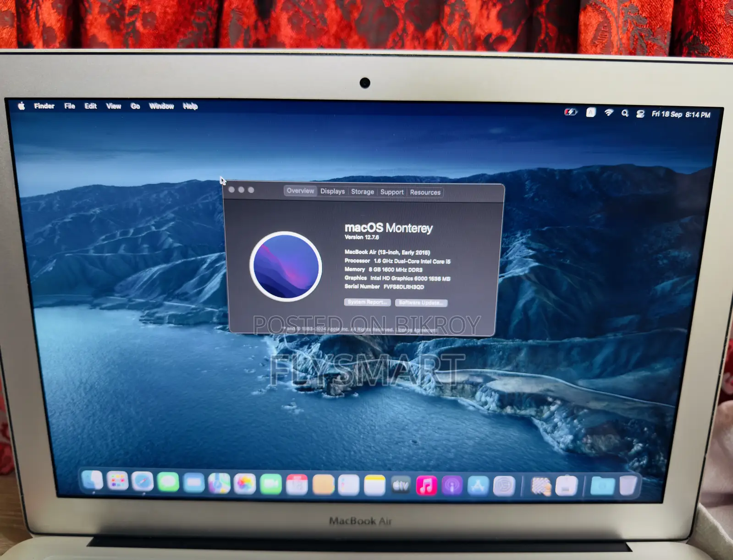Switch to the Resources tab
This screenshot has height=560, width=733.
425,192
